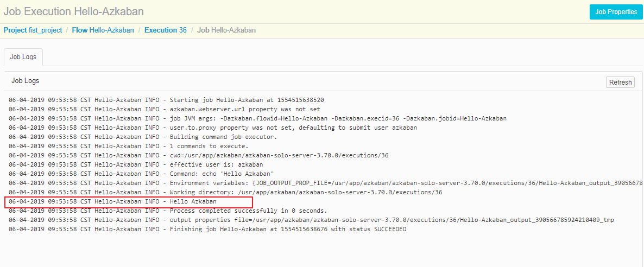Navigate to Execution 36 breadcrumb
The height and width of the screenshot is (267, 644).
point(165,30)
